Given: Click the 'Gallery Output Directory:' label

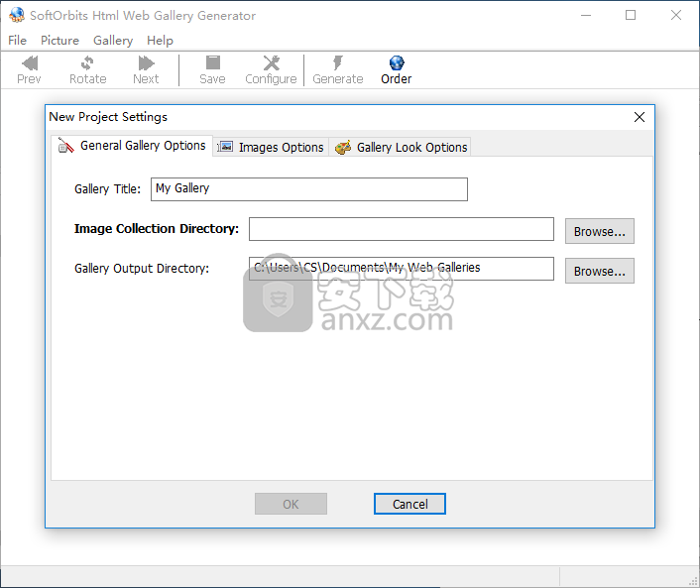Looking at the screenshot, I should click(x=142, y=269).
